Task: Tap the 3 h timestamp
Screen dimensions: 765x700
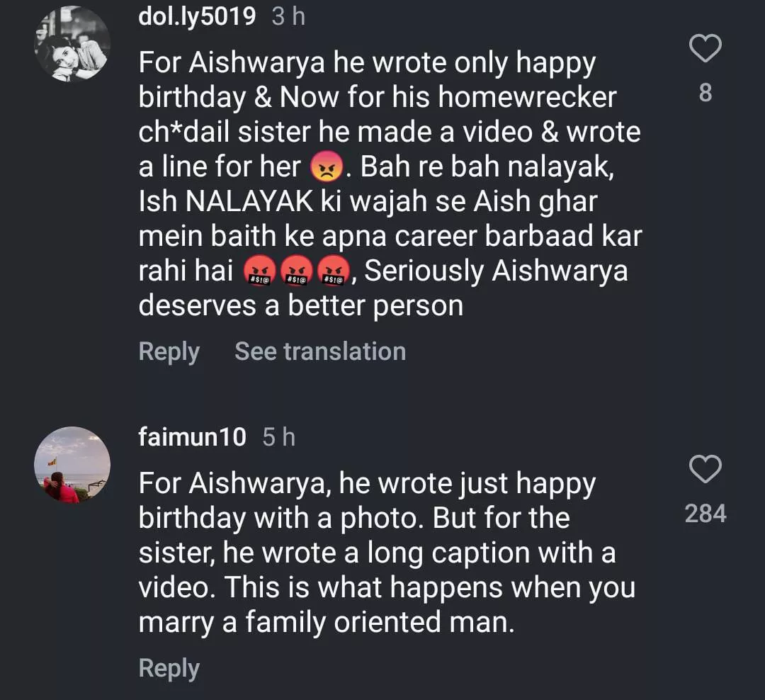Action: click(288, 16)
